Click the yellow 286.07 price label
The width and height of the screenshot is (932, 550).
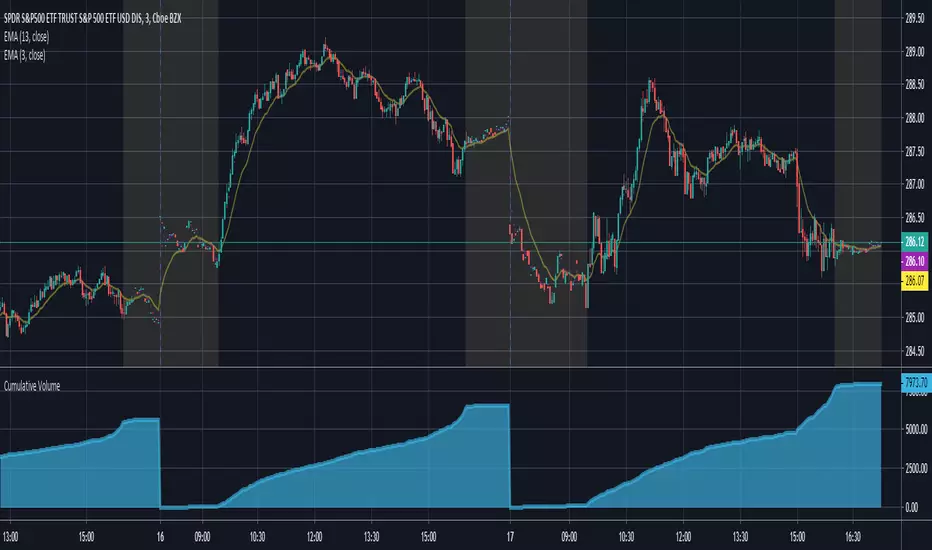[x=914, y=280]
